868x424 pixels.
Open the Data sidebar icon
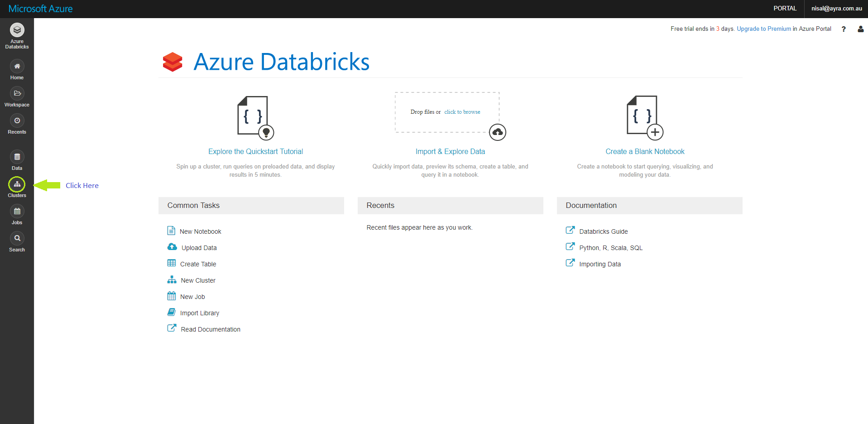[17, 157]
